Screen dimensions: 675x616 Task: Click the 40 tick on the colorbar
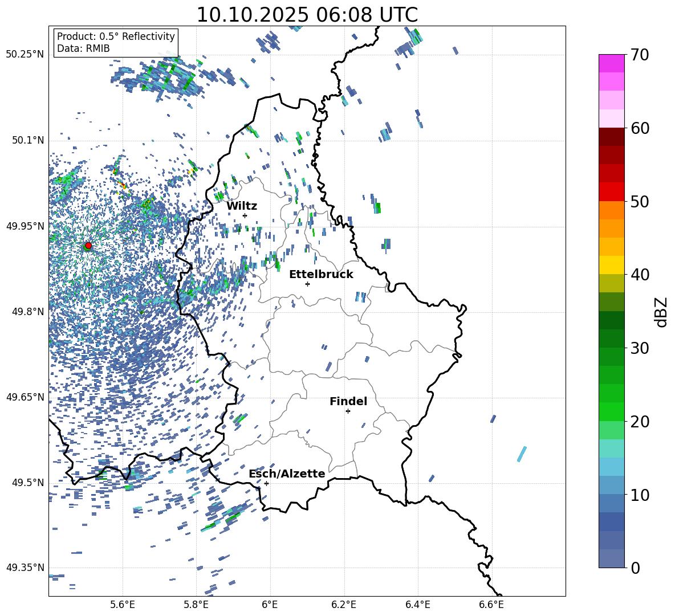(x=639, y=275)
